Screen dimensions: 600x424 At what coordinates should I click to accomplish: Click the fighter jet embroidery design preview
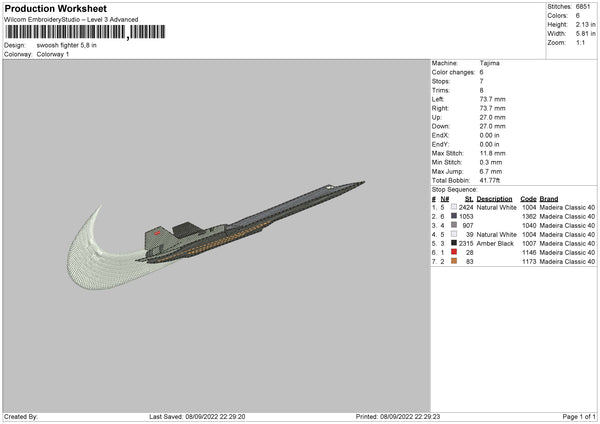point(251,222)
